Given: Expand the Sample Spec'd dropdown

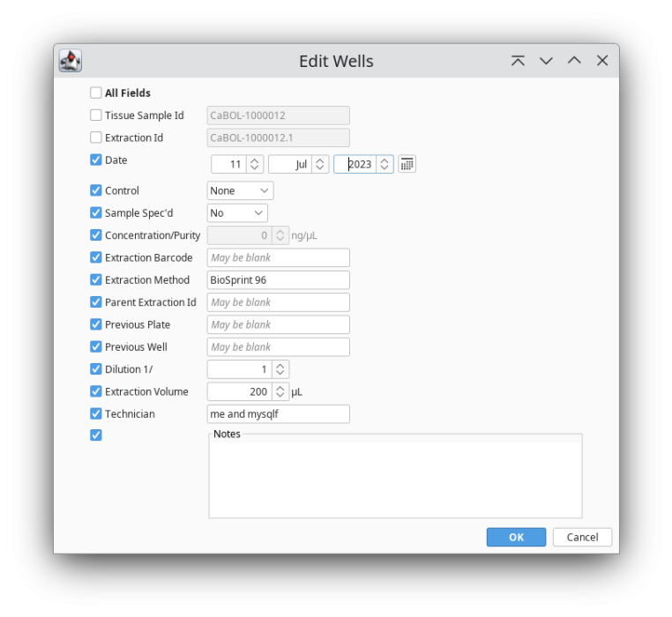Looking at the screenshot, I should click(236, 213).
